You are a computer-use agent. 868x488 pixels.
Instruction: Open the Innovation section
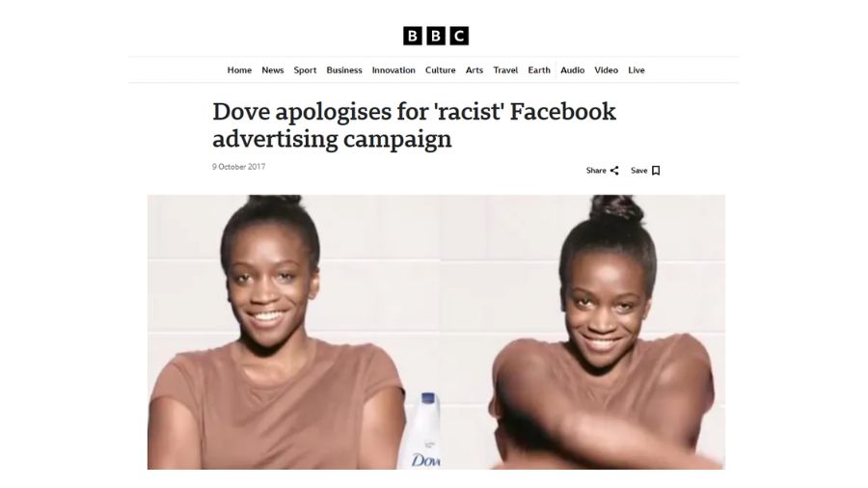[x=393, y=70]
